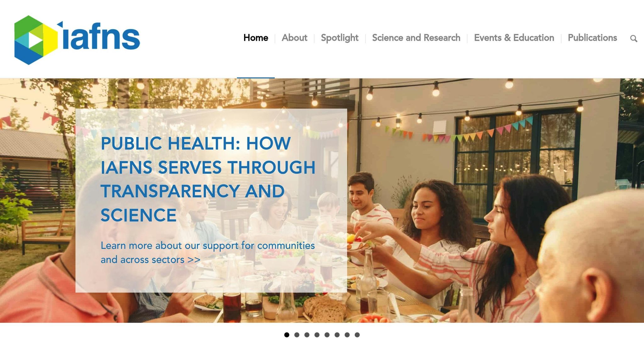Expand Events & Education menu
644x362 pixels.
(514, 38)
